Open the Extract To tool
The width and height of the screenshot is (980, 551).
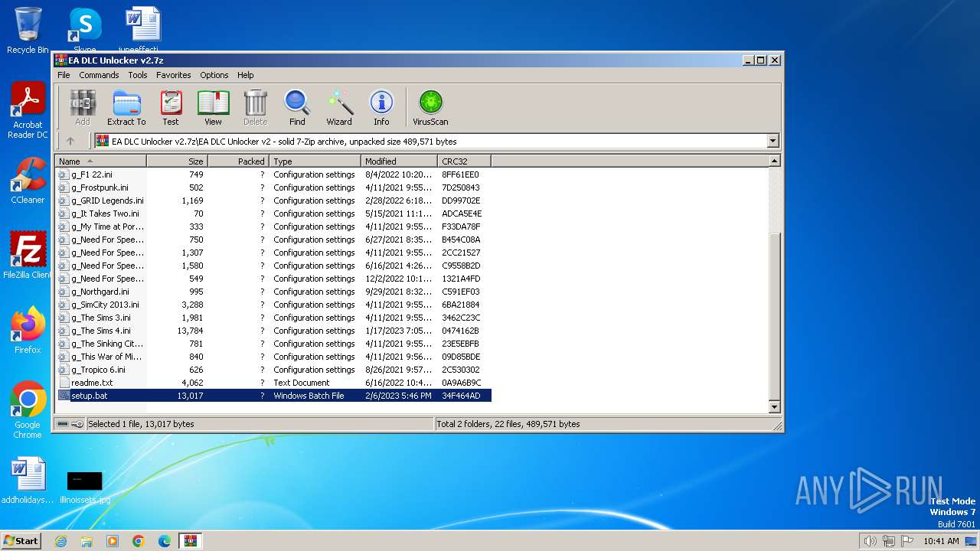tap(126, 108)
